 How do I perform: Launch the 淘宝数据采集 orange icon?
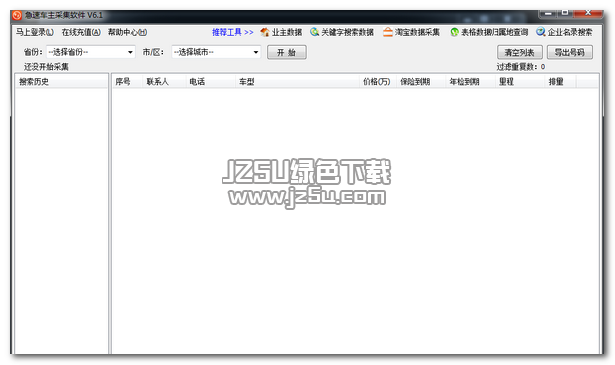[388, 32]
